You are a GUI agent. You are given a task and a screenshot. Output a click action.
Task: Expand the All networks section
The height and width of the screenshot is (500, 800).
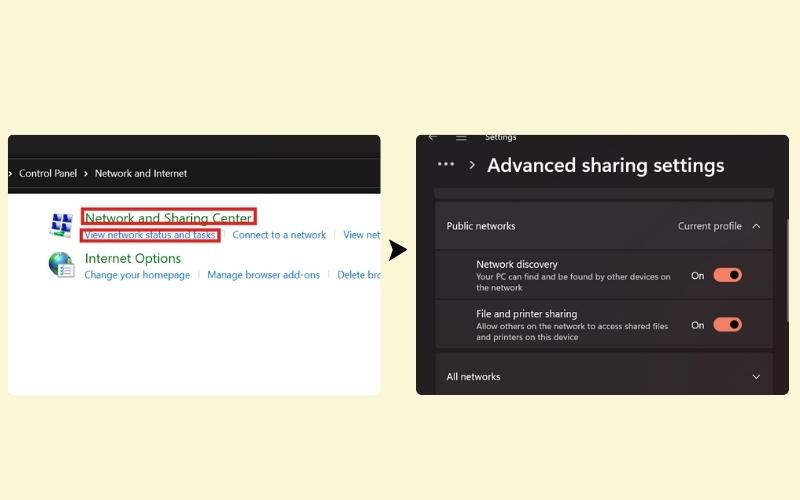click(x=604, y=377)
